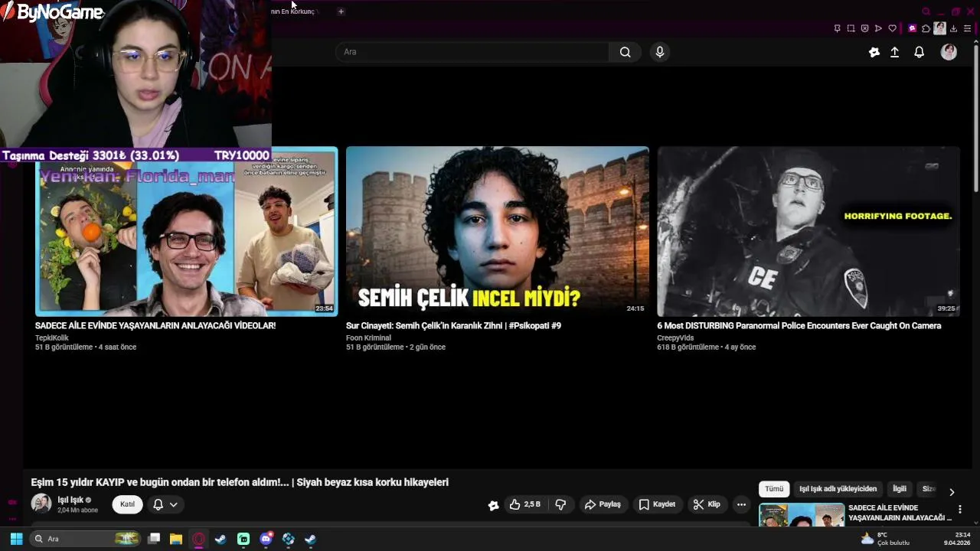Open the browser downloads icon
The image size is (980, 551).
coord(953,28)
